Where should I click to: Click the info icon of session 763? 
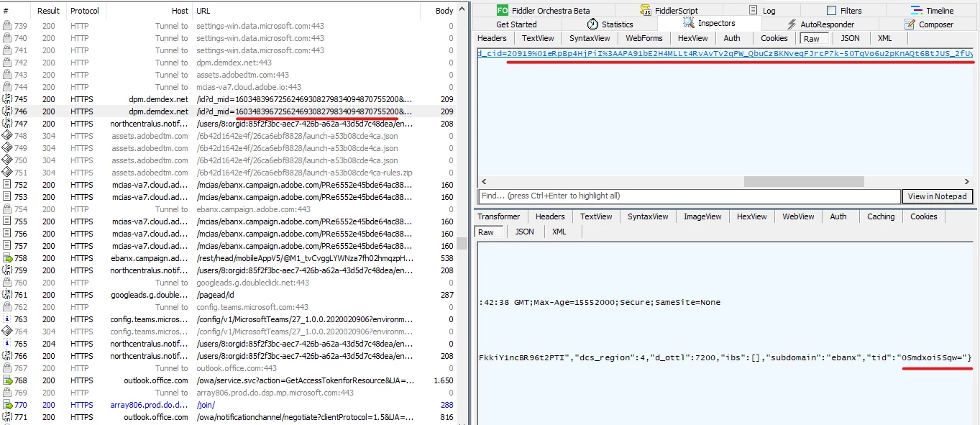tap(7, 319)
